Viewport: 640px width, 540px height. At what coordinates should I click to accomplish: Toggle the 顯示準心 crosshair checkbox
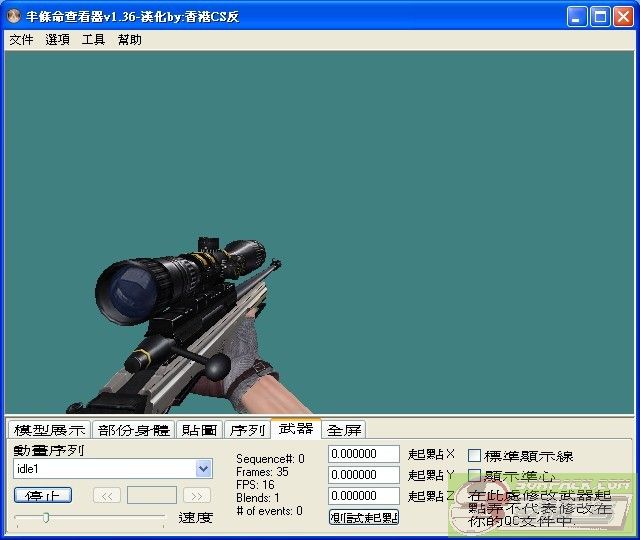click(475, 476)
